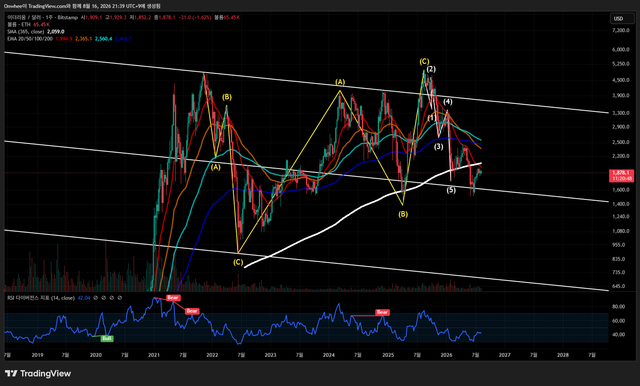Click the 2027 time axis label
640x386 pixels.
(x=504, y=355)
